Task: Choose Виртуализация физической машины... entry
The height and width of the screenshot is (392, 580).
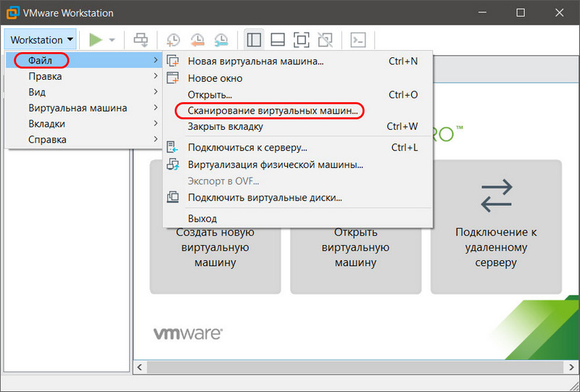Action: point(298,164)
